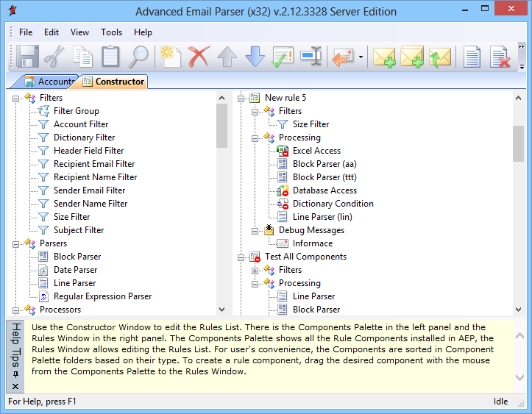Select Subject Filter component

79,230
